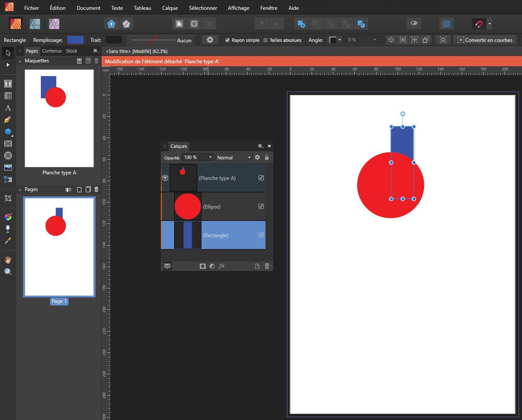This screenshot has height=420, width=522.
Task: Select the Color Picker eyedropper tool
Action: click(x=8, y=241)
